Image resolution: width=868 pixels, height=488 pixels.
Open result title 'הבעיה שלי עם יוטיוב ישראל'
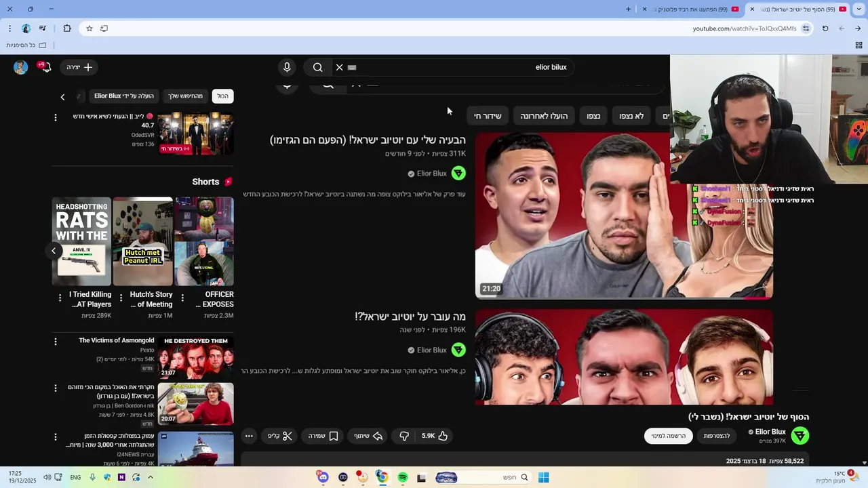[x=368, y=140]
